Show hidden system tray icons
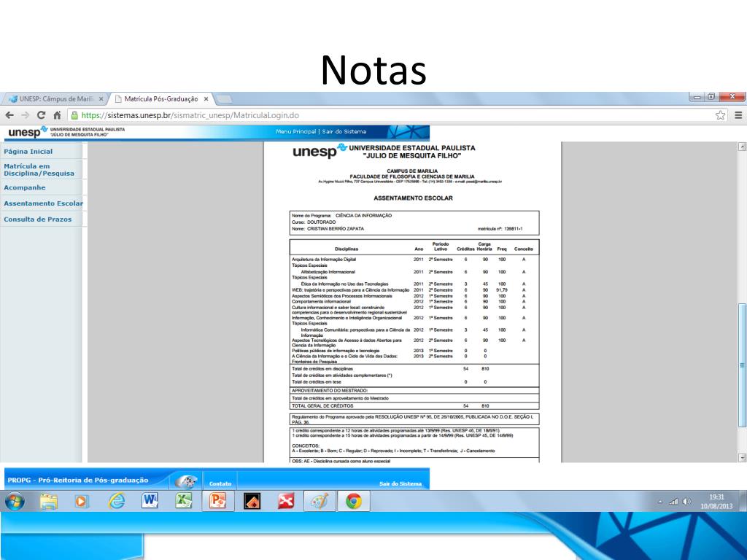The image size is (747, 560). 660,502
